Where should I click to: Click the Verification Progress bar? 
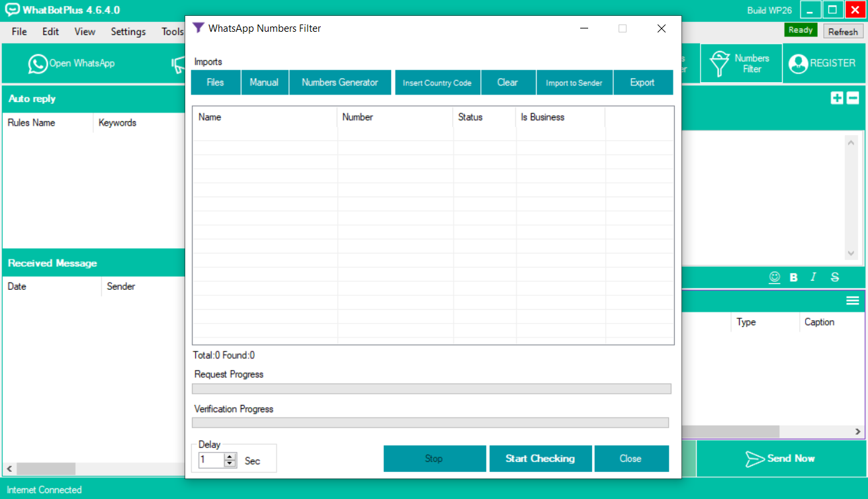[x=430, y=423]
